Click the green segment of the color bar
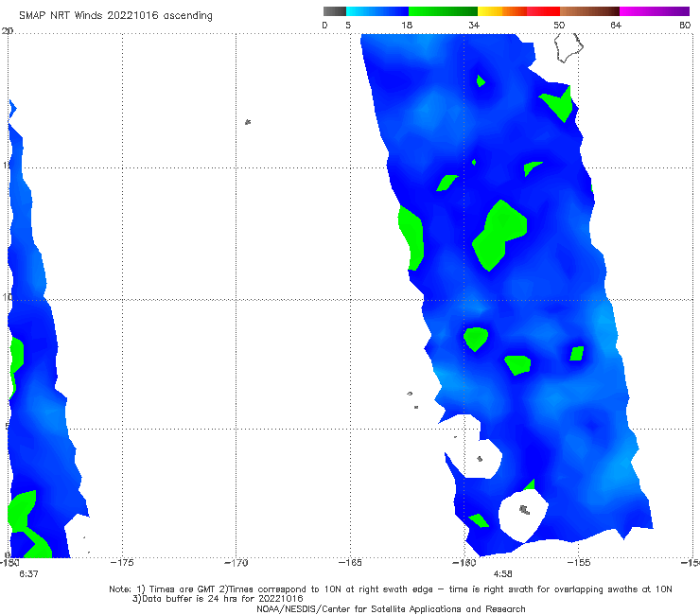Image resolution: width=700 pixels, height=615 pixels. tap(443, 11)
